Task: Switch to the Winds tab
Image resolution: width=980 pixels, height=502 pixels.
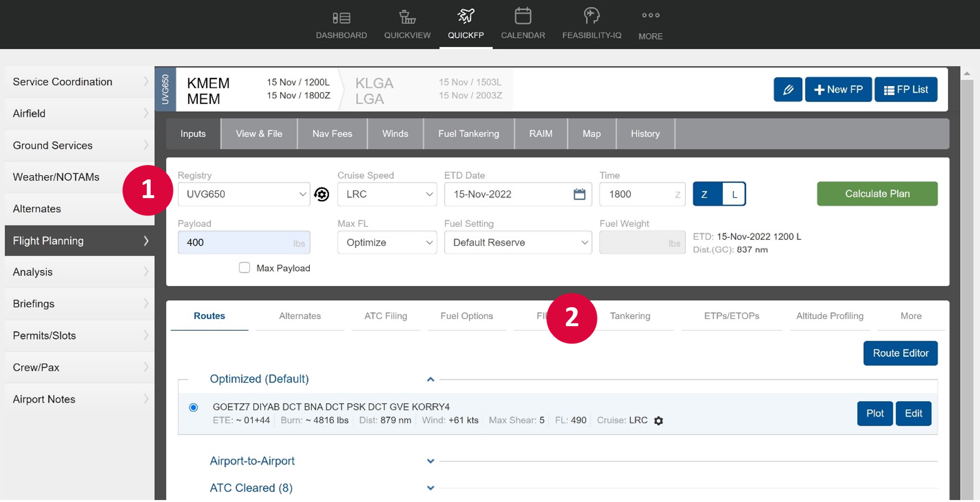Action: [x=395, y=134]
